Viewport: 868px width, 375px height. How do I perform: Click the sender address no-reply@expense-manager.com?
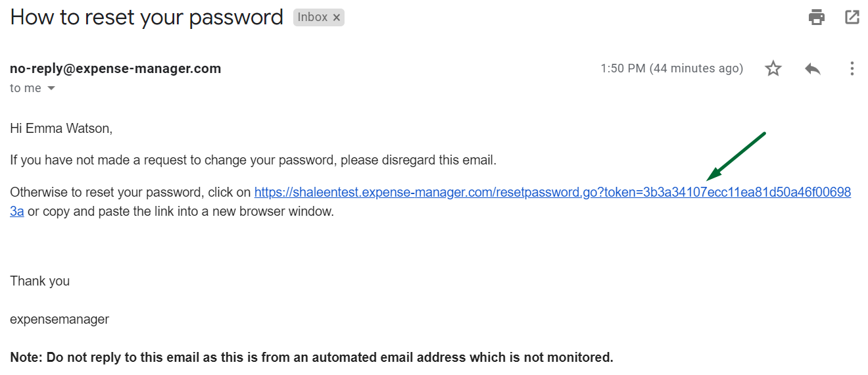coord(116,68)
